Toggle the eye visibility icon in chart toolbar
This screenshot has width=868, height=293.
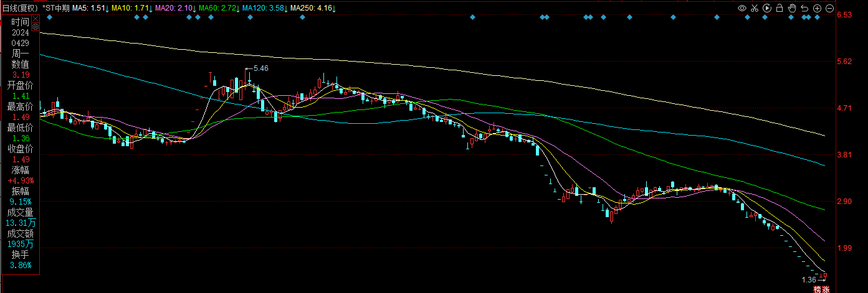pyautogui.click(x=742, y=8)
